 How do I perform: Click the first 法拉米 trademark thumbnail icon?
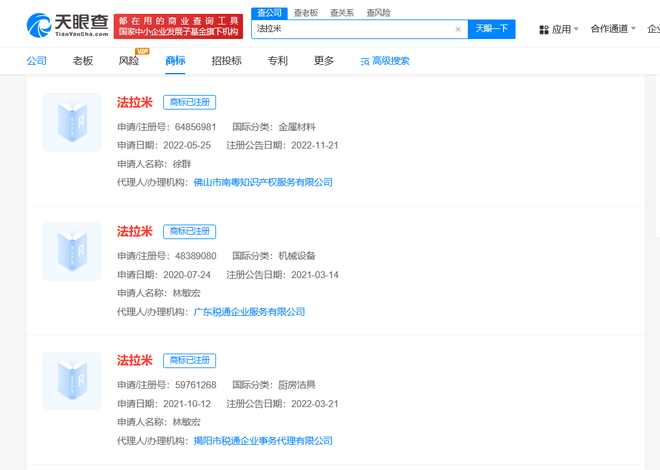[72, 123]
